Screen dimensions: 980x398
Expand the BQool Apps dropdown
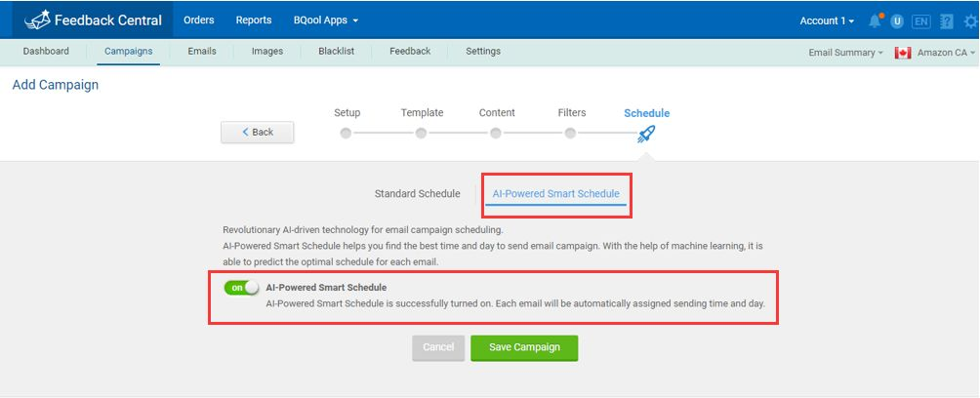click(x=326, y=20)
